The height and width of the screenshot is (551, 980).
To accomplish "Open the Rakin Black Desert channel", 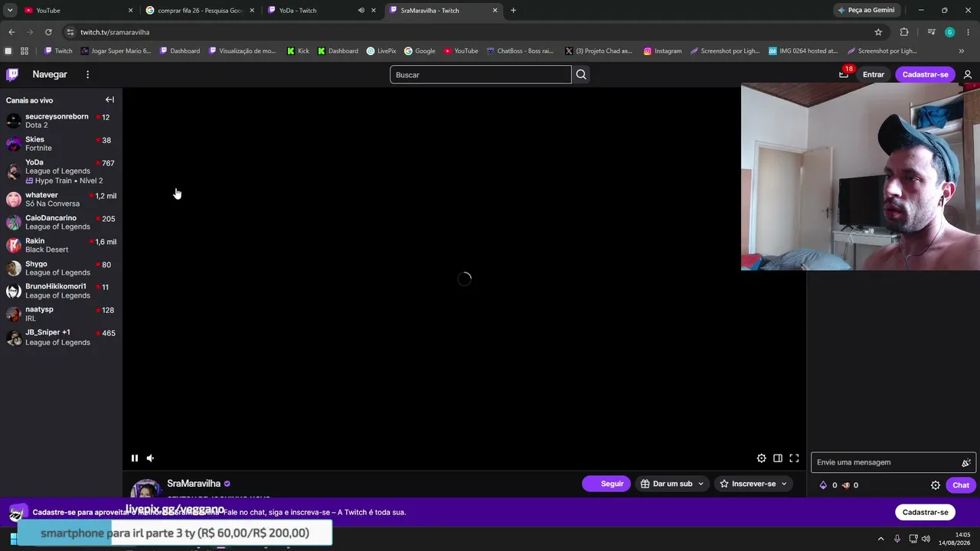I will pos(61,245).
